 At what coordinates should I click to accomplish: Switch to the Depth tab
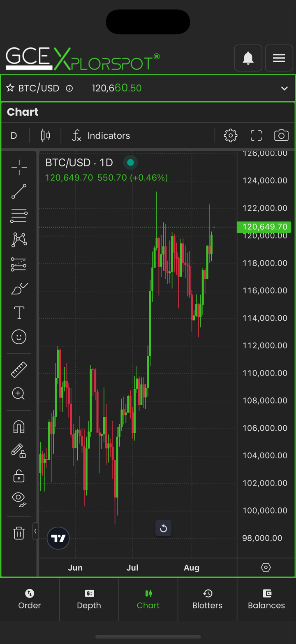pos(89,599)
